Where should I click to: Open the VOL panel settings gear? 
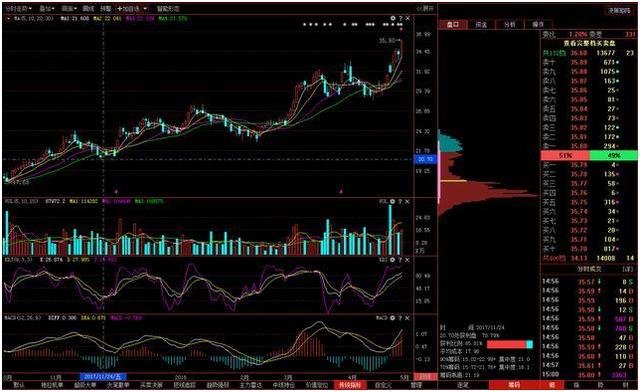[393, 202]
